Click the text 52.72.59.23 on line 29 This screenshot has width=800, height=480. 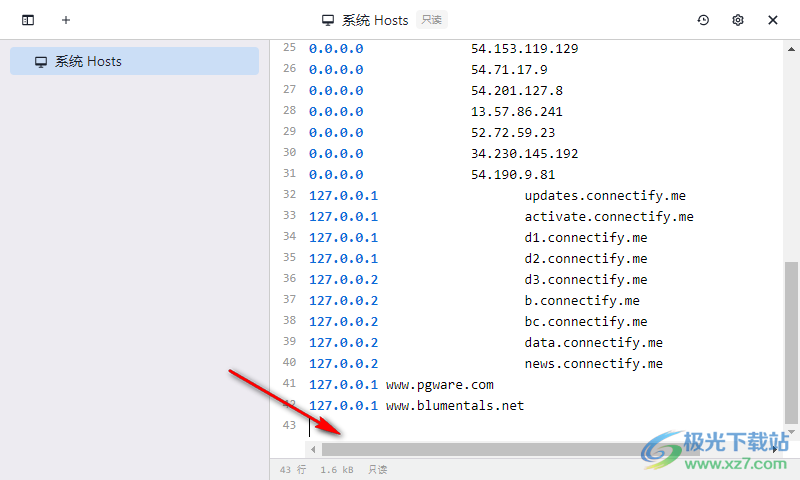tap(513, 133)
